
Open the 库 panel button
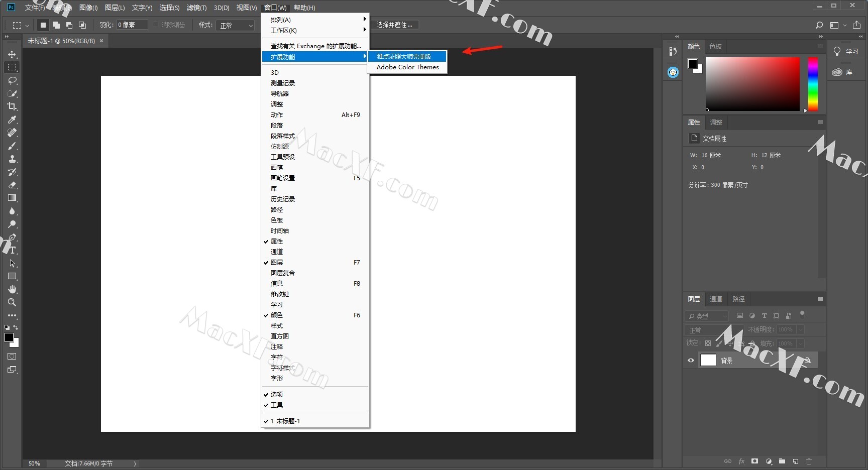point(843,72)
